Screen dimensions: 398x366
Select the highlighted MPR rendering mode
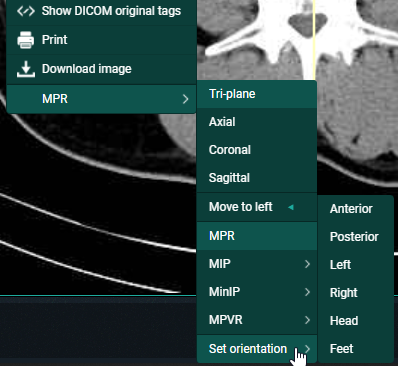coord(257,236)
